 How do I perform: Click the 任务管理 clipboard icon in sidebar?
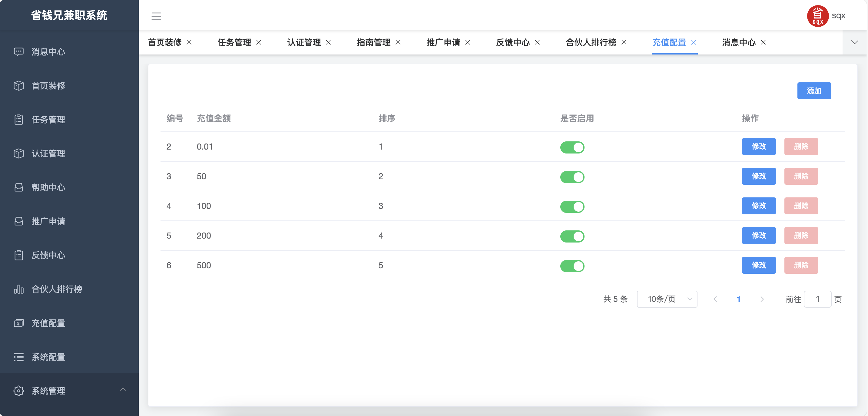tap(18, 120)
